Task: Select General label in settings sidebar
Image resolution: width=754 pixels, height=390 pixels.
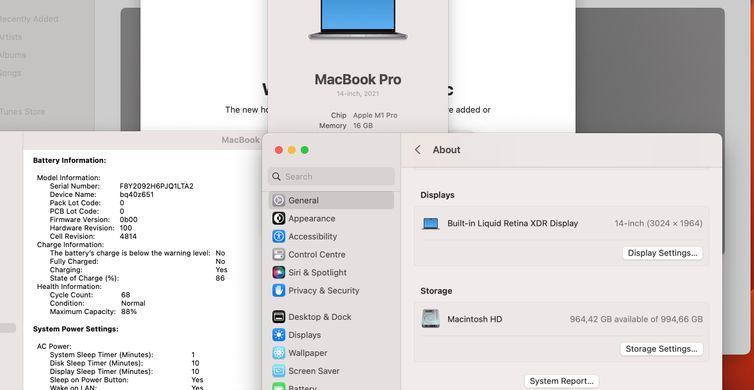Action: tap(303, 201)
